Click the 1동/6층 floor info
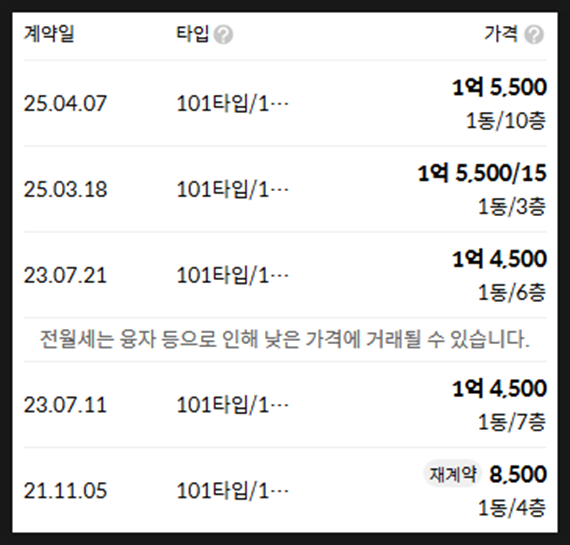 pos(512,293)
